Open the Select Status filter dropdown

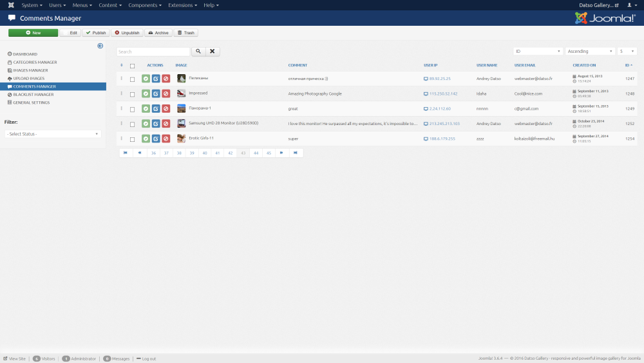pos(53,133)
